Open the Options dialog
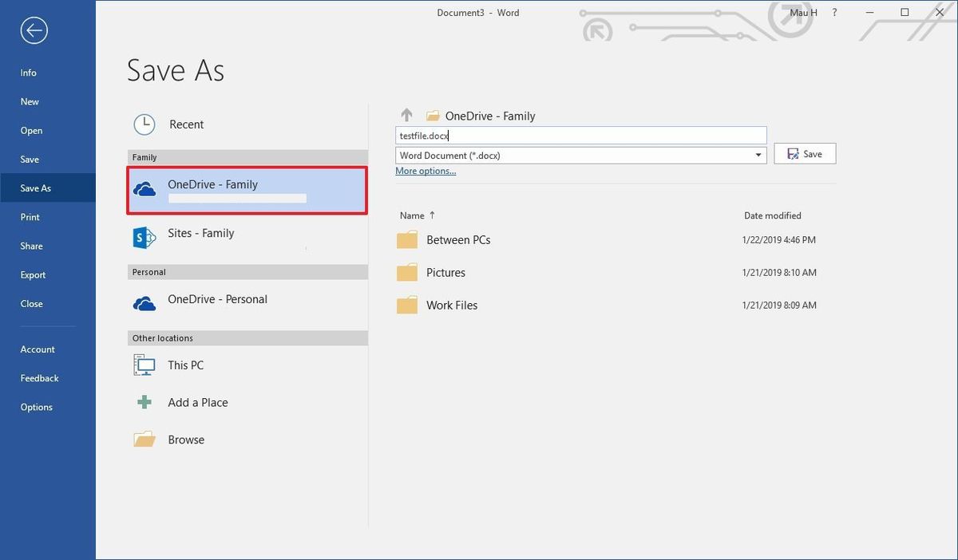Image resolution: width=958 pixels, height=560 pixels. click(x=36, y=407)
